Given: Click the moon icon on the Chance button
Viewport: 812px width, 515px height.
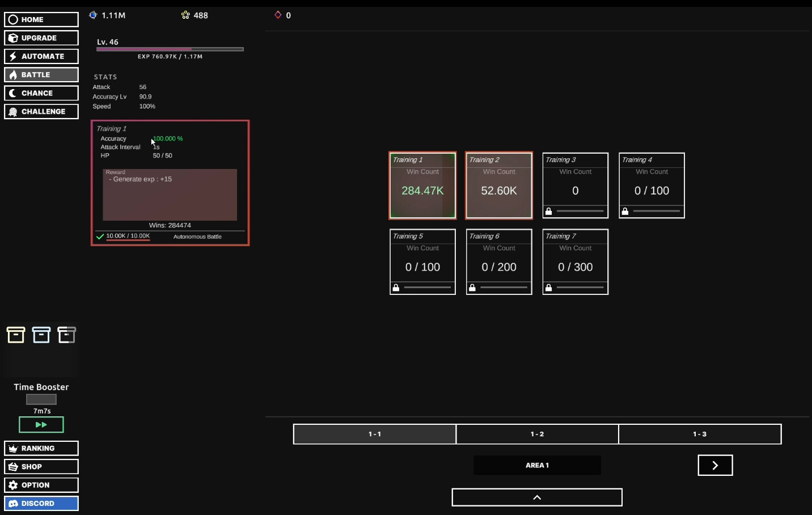Looking at the screenshot, I should [x=13, y=93].
